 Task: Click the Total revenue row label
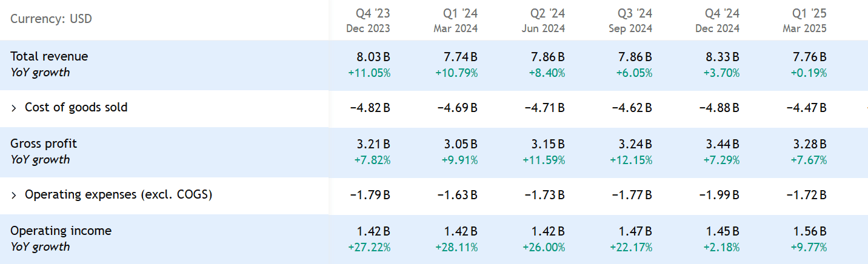tap(49, 56)
